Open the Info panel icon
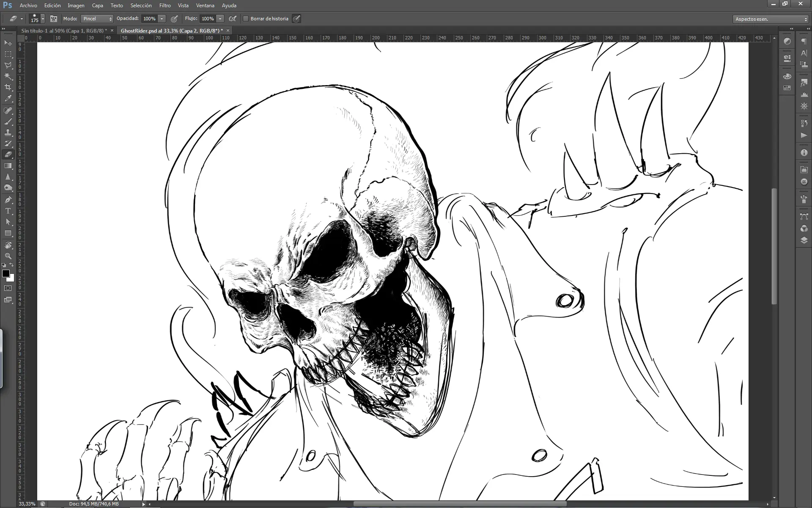The image size is (812, 508). [804, 152]
